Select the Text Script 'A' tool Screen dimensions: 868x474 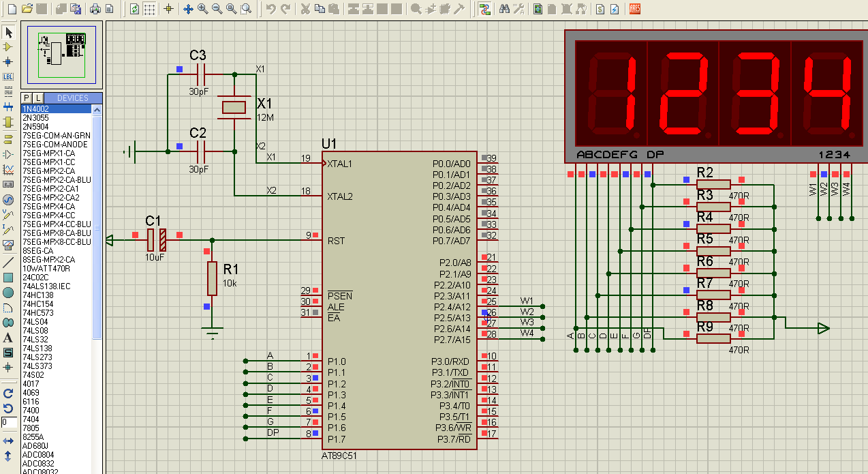pyautogui.click(x=8, y=338)
